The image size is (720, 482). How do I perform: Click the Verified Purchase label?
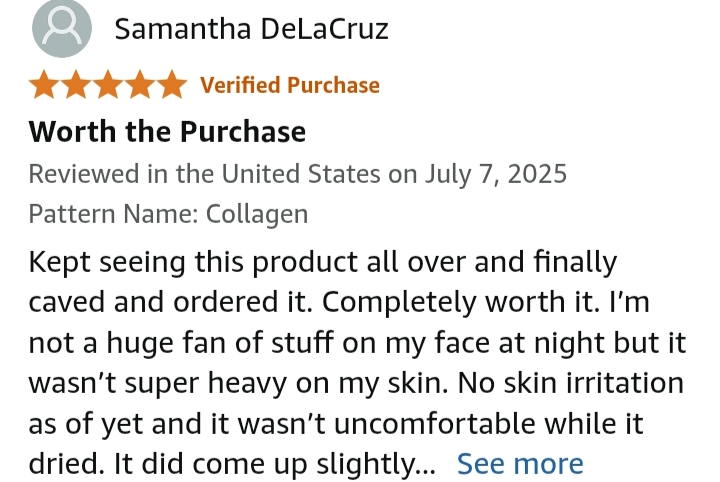(290, 85)
